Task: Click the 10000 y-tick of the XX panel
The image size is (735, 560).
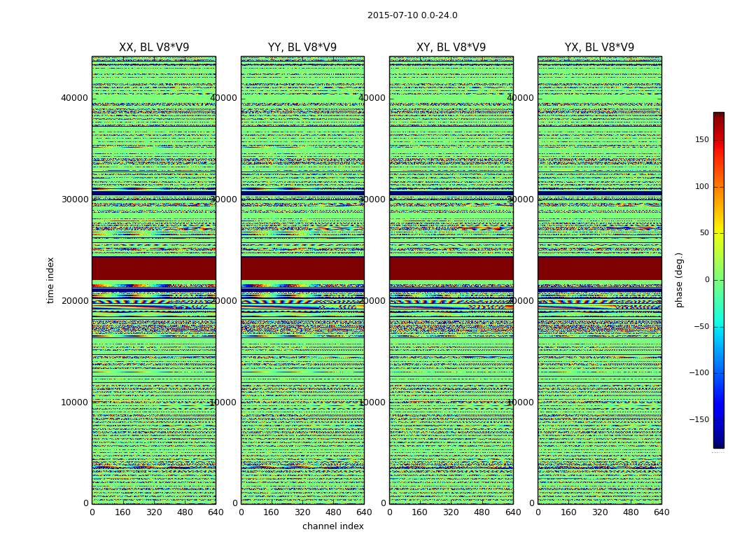Action: [74, 402]
